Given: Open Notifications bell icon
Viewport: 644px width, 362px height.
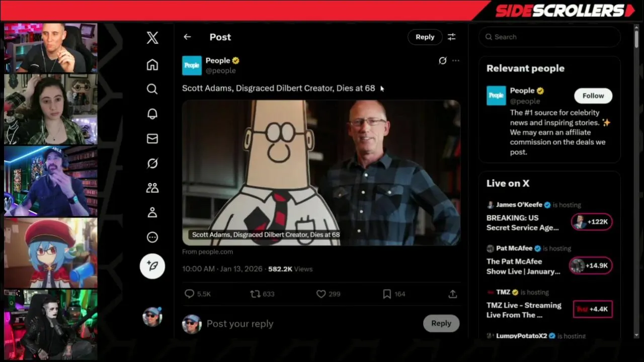Looking at the screenshot, I should coord(152,114).
